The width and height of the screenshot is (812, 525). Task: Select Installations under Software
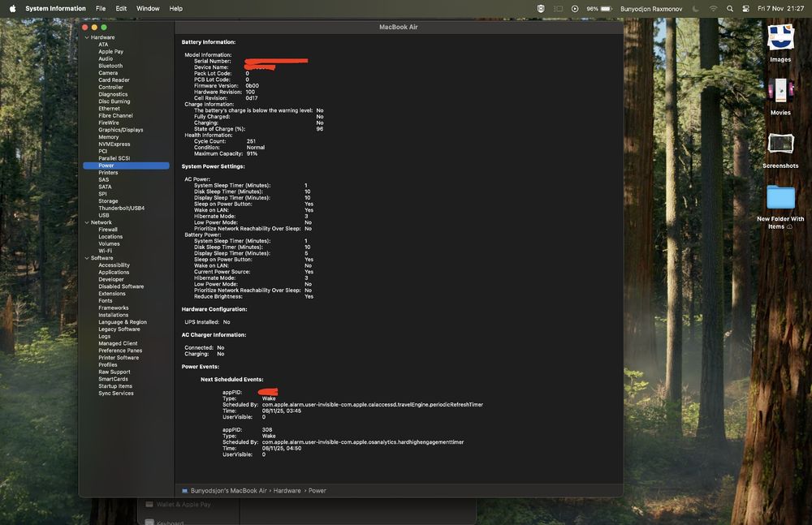pos(114,315)
